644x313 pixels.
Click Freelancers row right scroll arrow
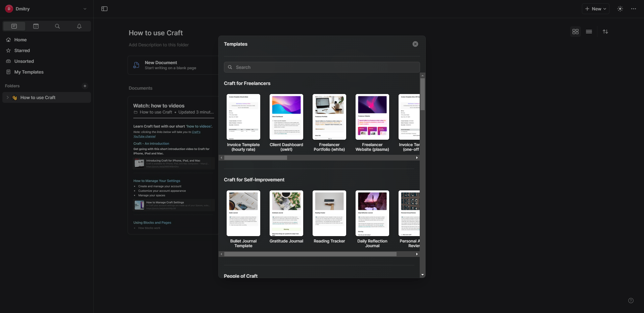click(x=417, y=158)
